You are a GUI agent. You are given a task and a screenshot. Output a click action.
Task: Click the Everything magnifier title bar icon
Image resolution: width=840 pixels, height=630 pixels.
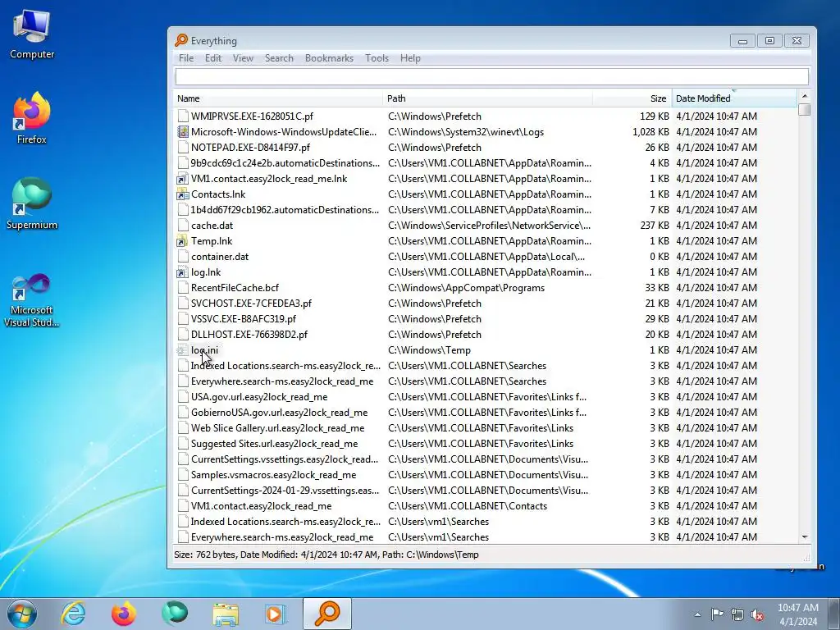click(181, 40)
